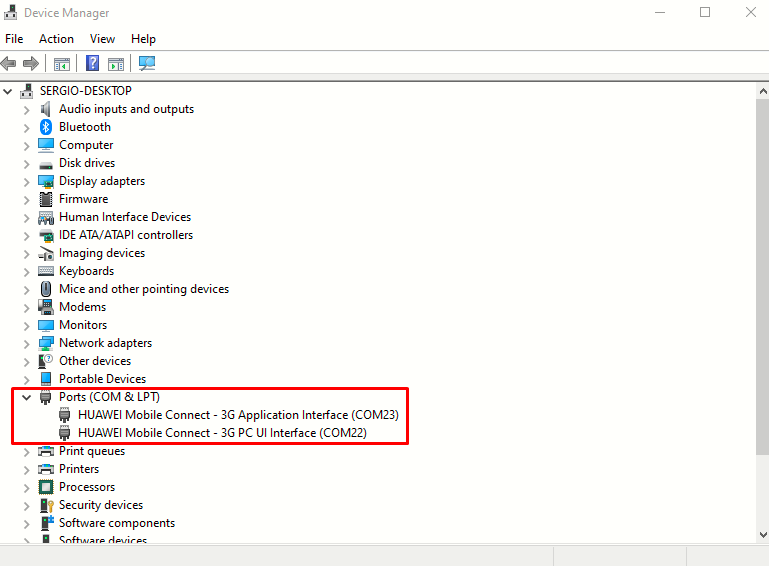Click the COM23 device port icon
This screenshot has width=769, height=566.
click(x=64, y=415)
